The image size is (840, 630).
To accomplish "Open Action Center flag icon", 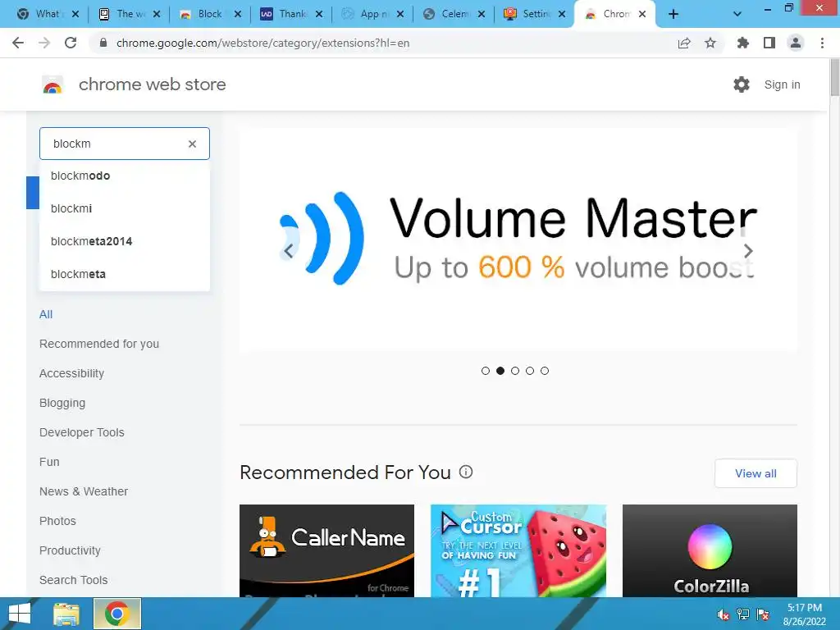I will click(763, 614).
